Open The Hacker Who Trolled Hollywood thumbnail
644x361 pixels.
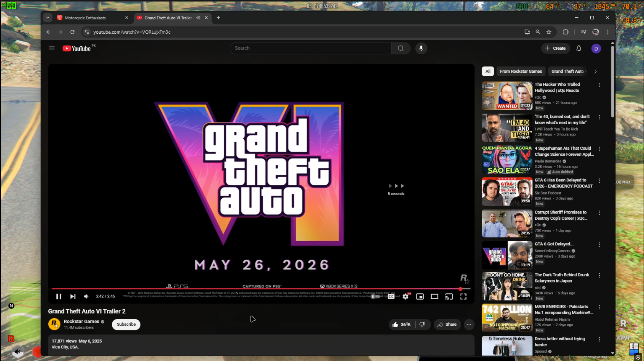point(507,96)
